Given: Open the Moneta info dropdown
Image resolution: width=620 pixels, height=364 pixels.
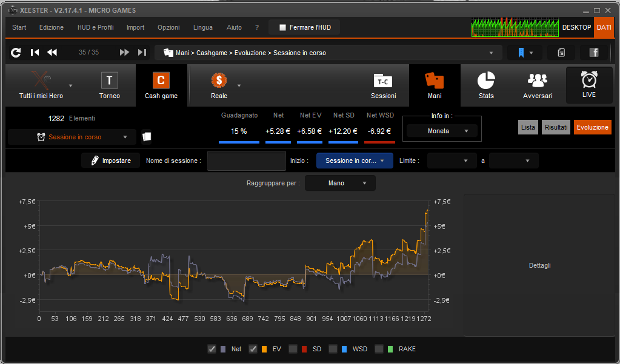Looking at the screenshot, I should 442,131.
